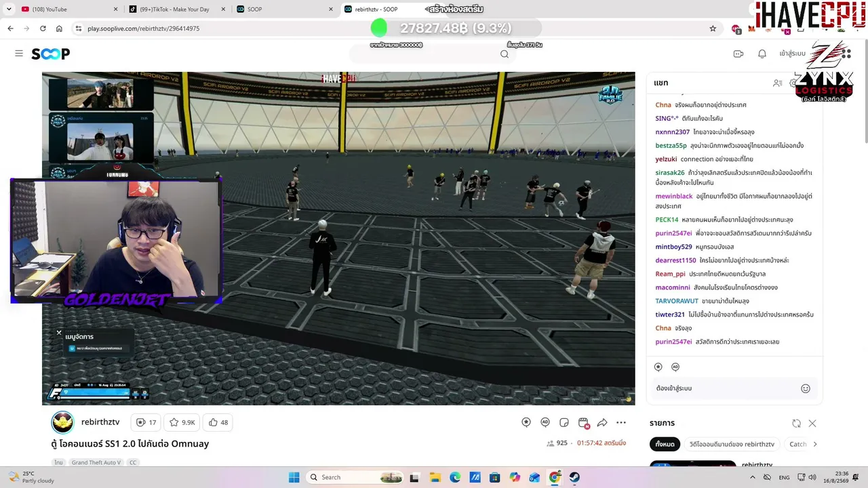Open the MetaMask fox extension
Image resolution: width=868 pixels, height=488 pixels.
751,28
